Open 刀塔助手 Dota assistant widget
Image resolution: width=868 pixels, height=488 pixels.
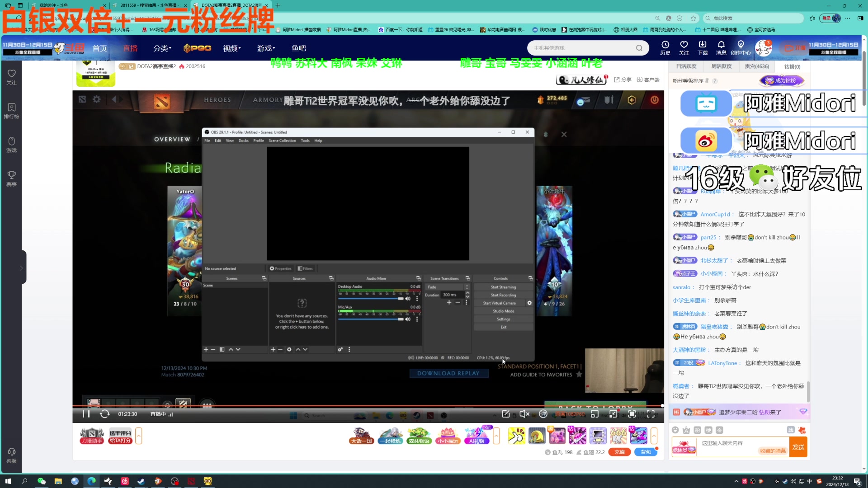(92, 436)
